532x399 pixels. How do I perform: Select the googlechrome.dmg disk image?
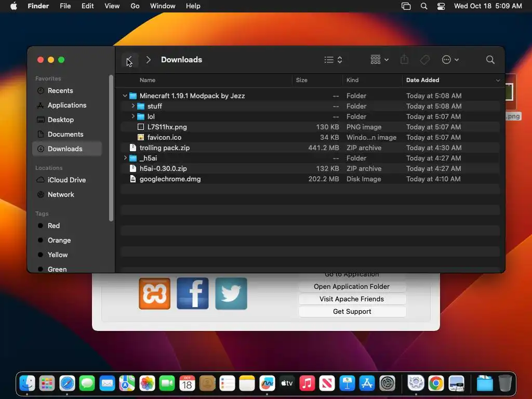[x=310, y=179]
